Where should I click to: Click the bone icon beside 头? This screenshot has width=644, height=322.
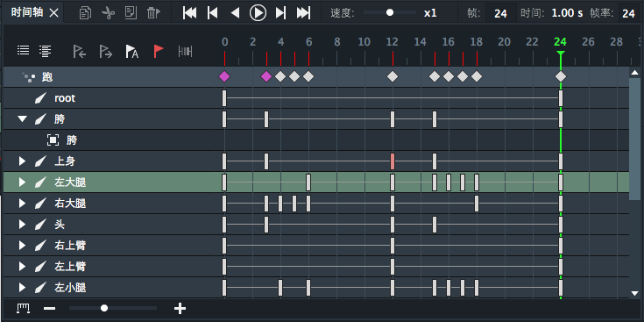pyautogui.click(x=39, y=225)
